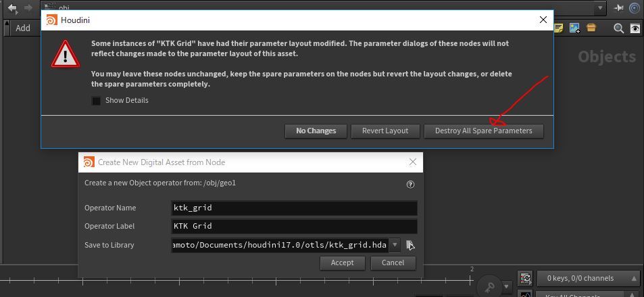The height and width of the screenshot is (297, 644).
Task: Click the 'Operator Label' label
Action: tap(109, 226)
